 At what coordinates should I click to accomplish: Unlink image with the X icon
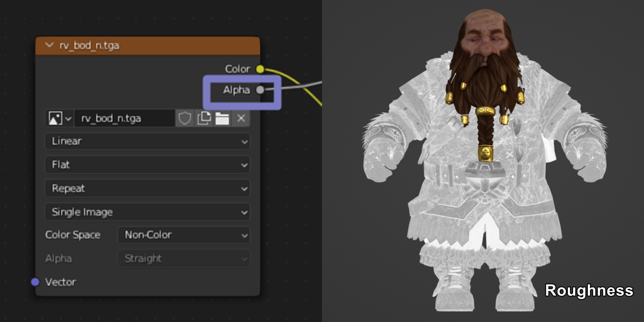point(241,119)
